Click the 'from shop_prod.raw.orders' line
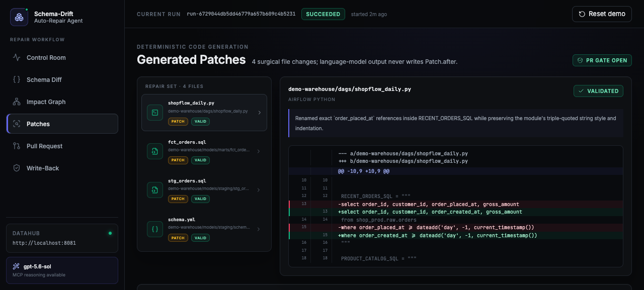 [455, 220]
